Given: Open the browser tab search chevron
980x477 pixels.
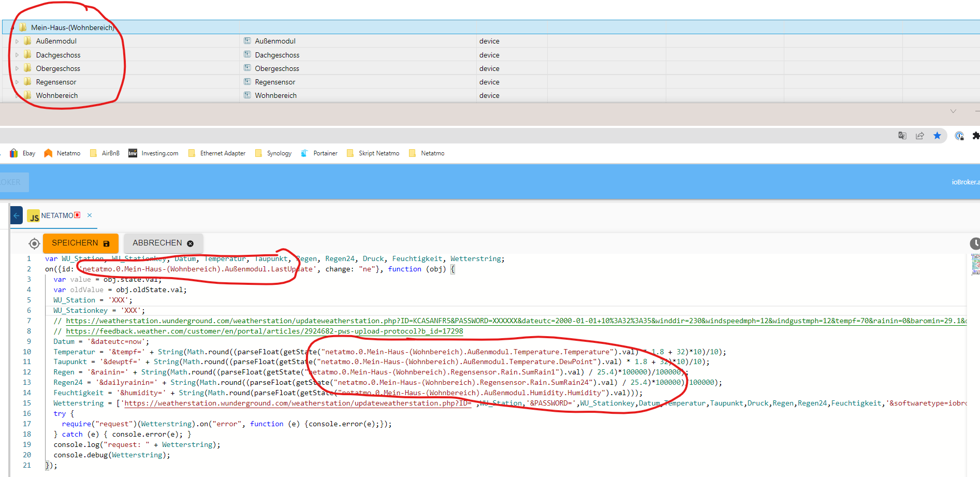Looking at the screenshot, I should pos(953,111).
